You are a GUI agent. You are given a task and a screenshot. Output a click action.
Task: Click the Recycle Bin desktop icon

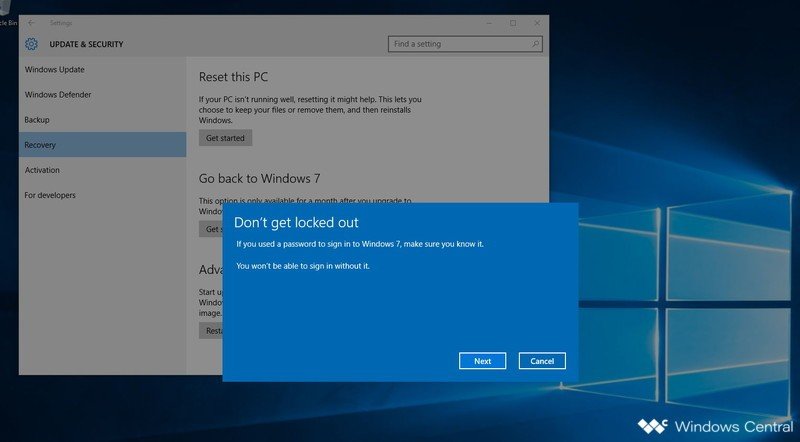point(8,14)
